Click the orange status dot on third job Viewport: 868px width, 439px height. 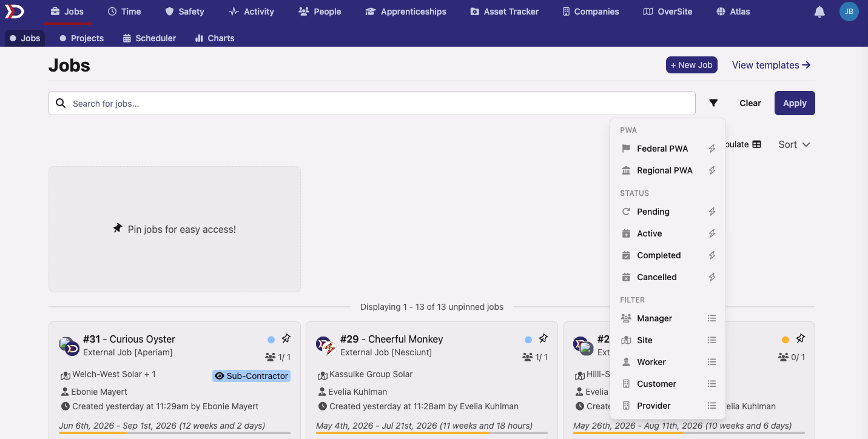[786, 340]
